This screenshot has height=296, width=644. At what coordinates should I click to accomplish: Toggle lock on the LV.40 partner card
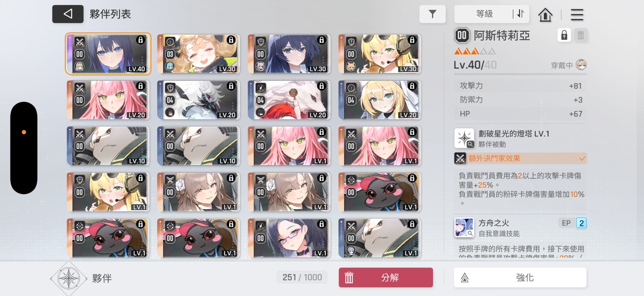pos(141,40)
